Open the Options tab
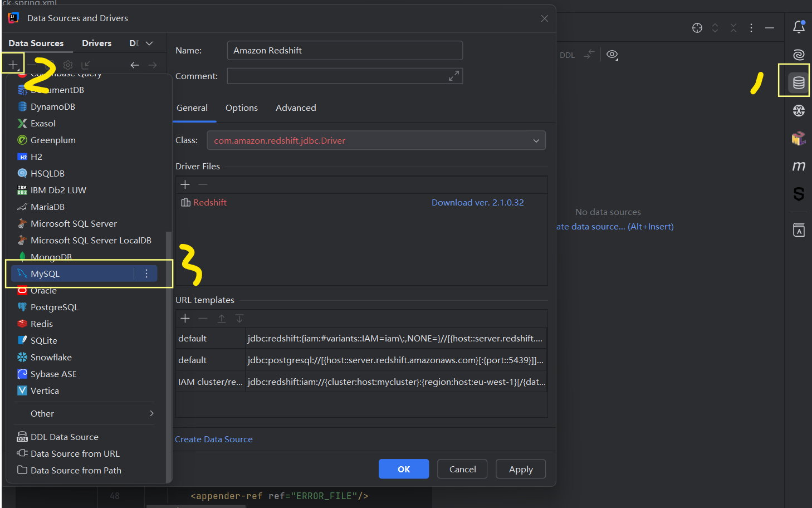812x508 pixels. (242, 108)
